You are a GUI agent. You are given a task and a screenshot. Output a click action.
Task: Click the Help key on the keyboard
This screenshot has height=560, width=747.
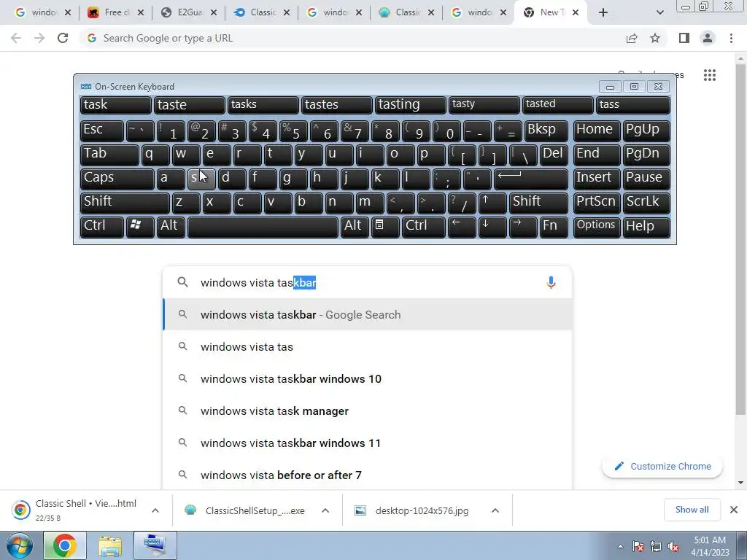[646, 226]
